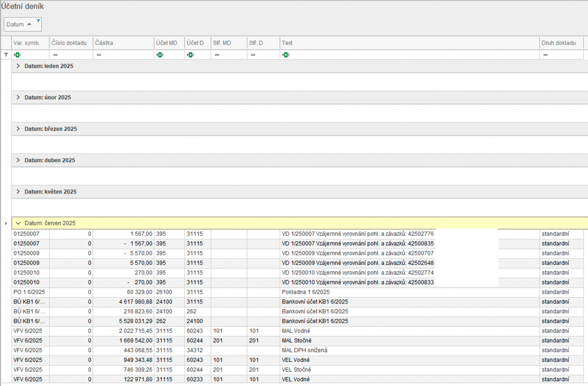Click the amount 4 617 980,88 cell
The width and height of the screenshot is (588, 386).
[123, 302]
